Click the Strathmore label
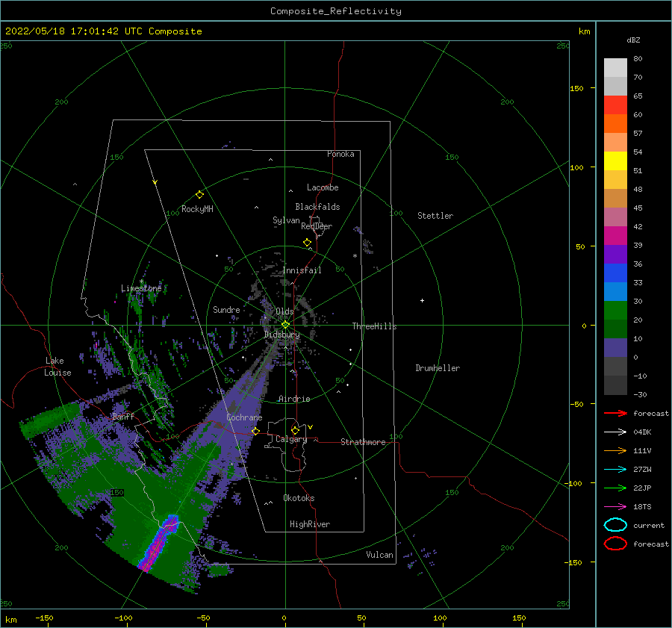Screen dimensions: 672x628 click(363, 442)
